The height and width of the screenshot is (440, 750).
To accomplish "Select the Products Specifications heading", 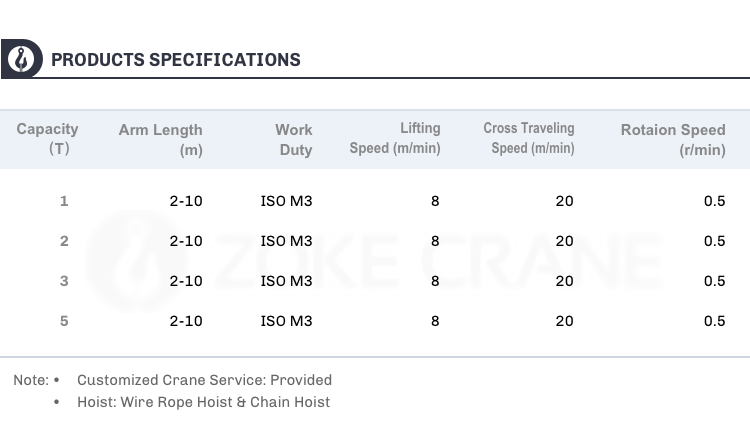I will coord(176,60).
